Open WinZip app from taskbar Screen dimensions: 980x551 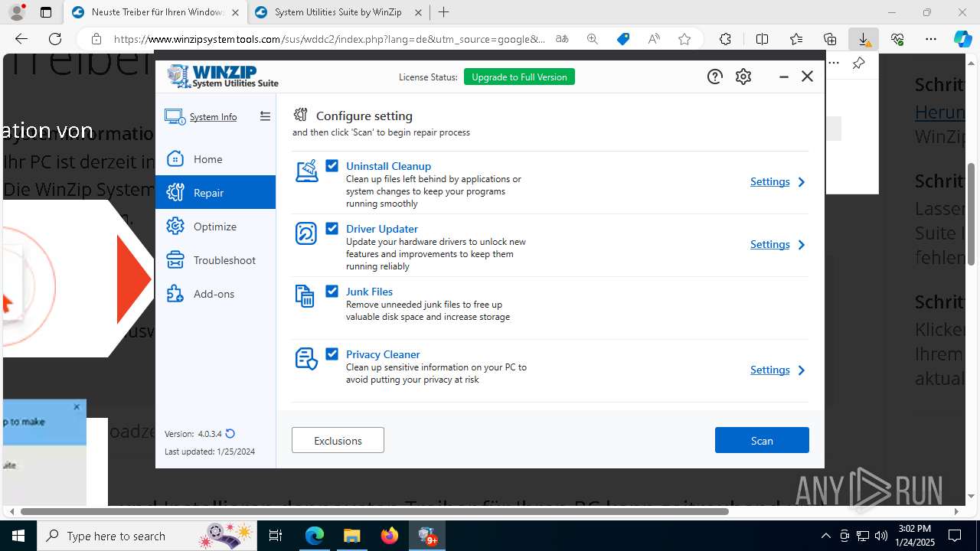(426, 536)
